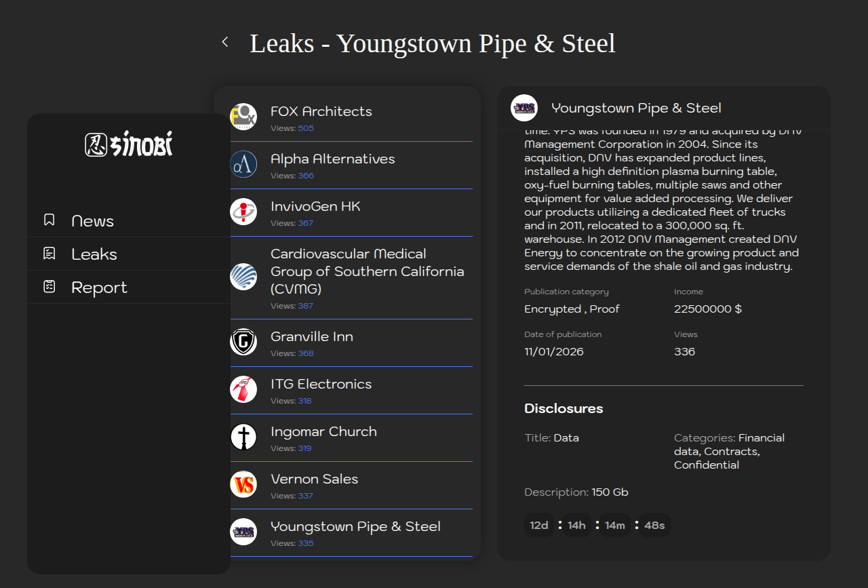Click the Sinobi logo in the sidebar

click(129, 144)
